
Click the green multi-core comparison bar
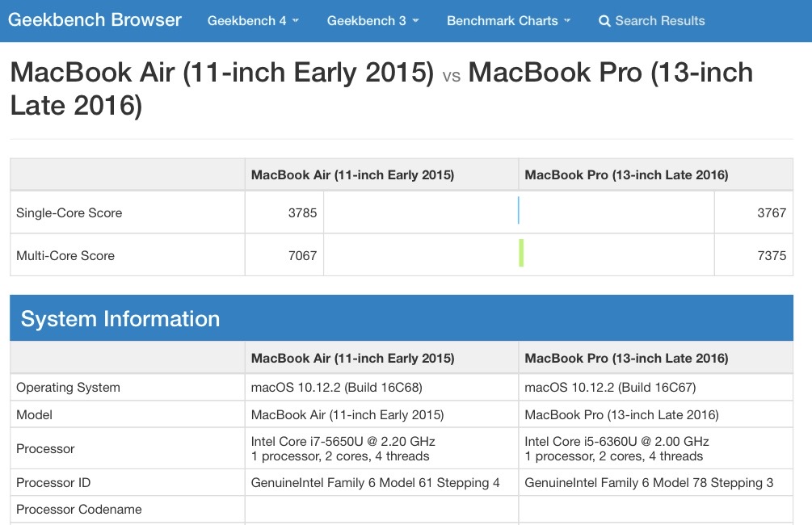point(521,253)
